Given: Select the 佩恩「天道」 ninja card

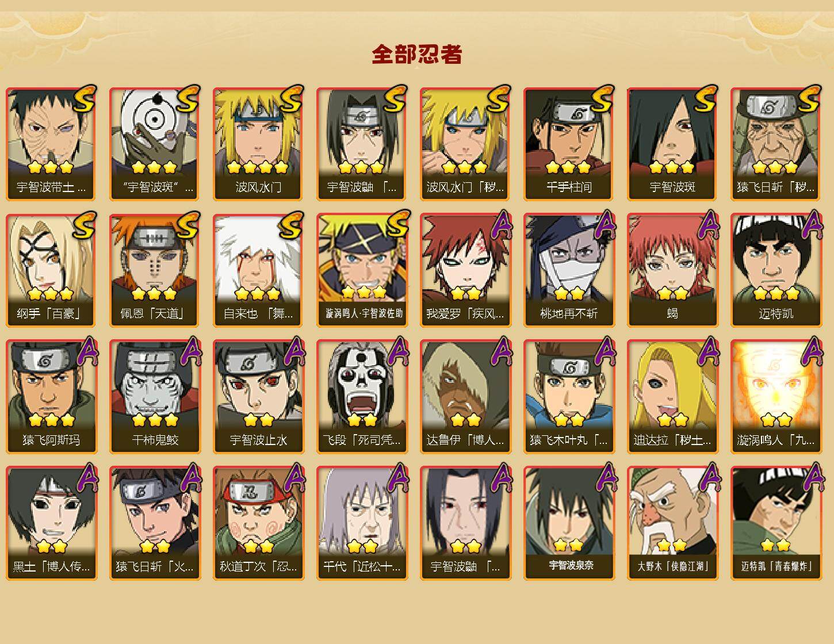Looking at the screenshot, I should 155,270.
